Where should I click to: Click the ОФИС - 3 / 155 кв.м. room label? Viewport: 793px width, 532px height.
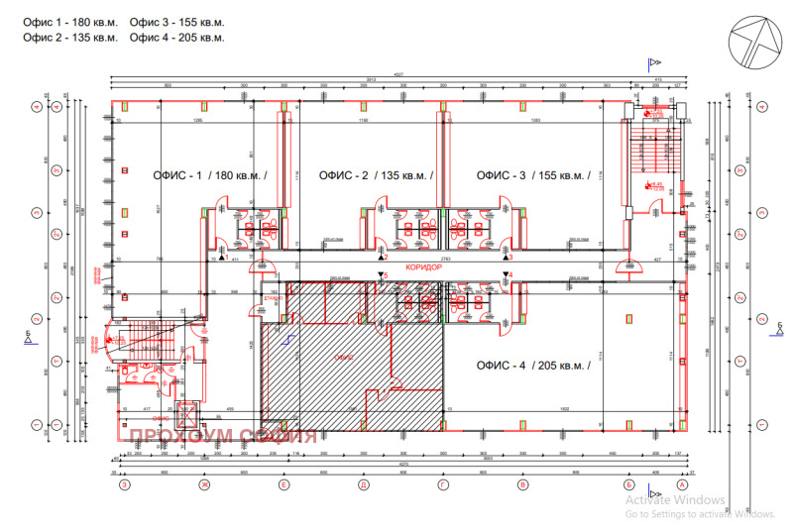[532, 175]
